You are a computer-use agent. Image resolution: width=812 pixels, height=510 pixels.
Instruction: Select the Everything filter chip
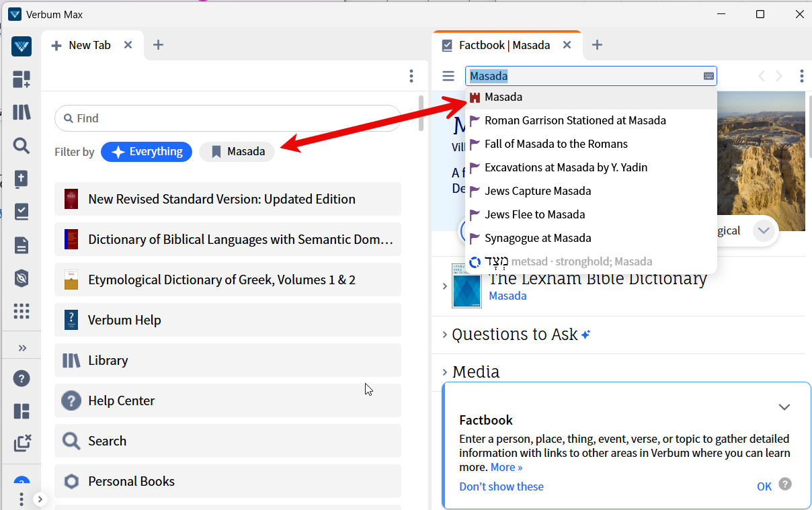[x=147, y=152]
